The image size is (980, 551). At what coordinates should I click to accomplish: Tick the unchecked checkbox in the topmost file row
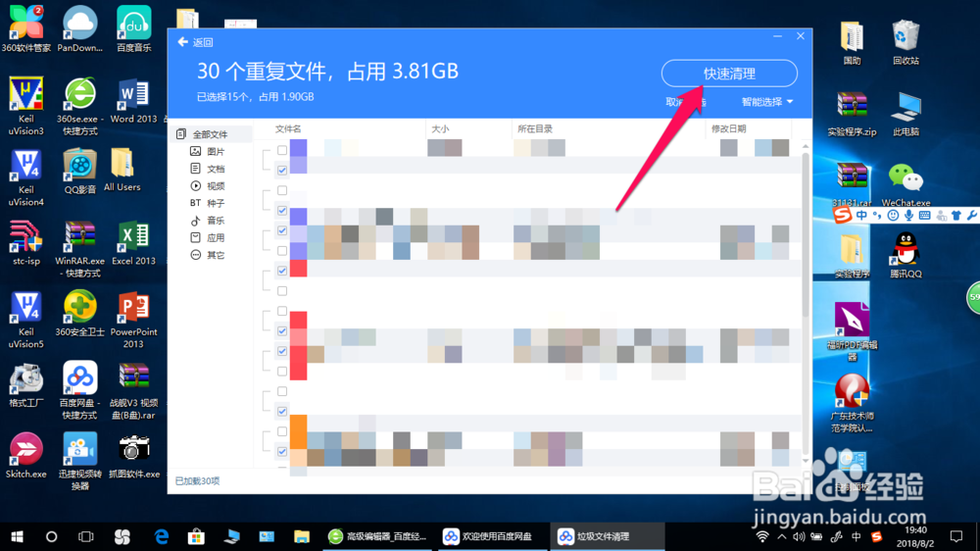(x=282, y=150)
